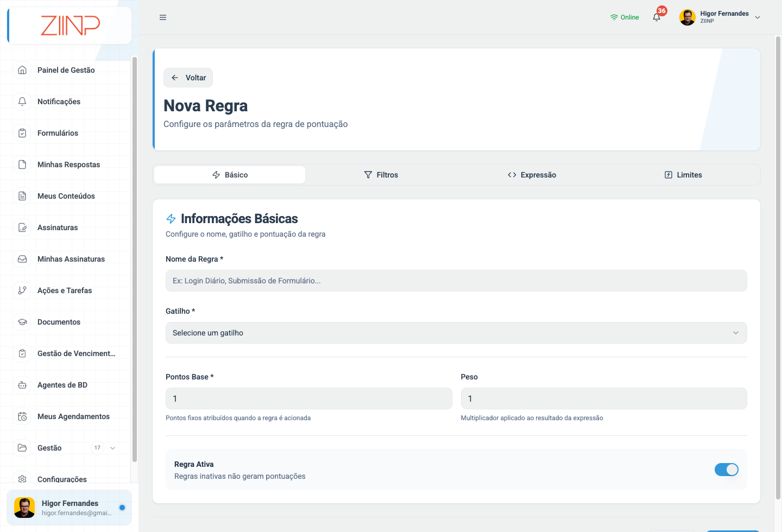Click the Minhas Assinaturas inbox icon

(x=22, y=259)
